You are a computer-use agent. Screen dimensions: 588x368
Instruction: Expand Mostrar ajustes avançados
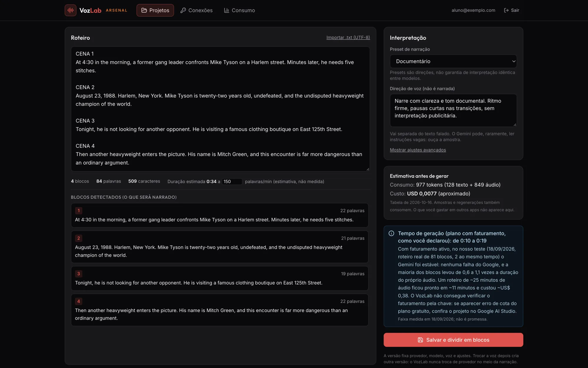click(x=418, y=150)
